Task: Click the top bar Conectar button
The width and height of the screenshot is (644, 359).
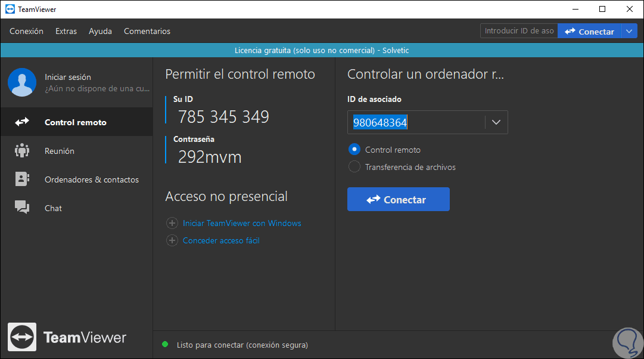Action: pos(589,31)
